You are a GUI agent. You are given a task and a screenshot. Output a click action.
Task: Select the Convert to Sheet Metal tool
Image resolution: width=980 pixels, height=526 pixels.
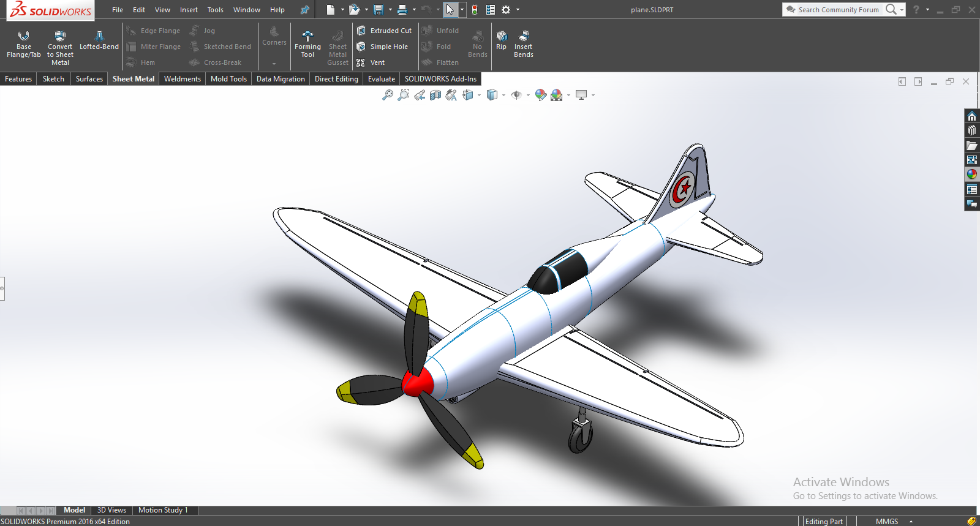click(x=60, y=45)
